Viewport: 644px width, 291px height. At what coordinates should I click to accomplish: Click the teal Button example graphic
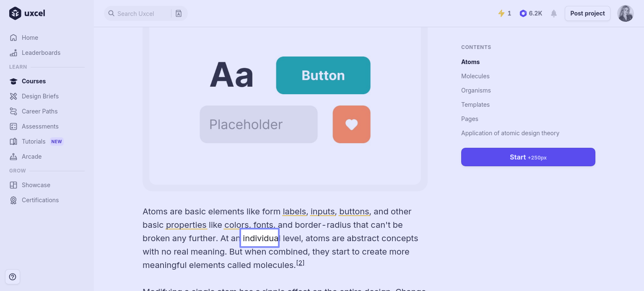tap(323, 75)
